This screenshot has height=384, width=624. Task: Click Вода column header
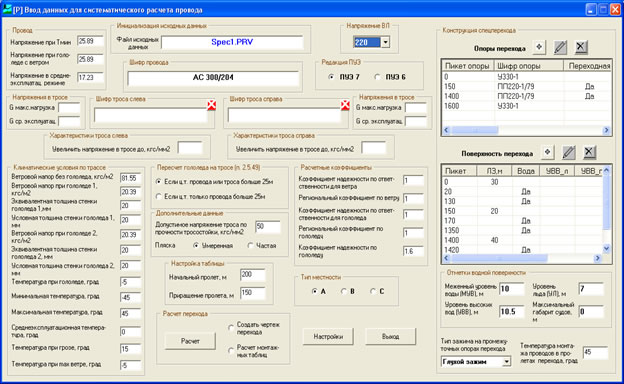click(525, 171)
